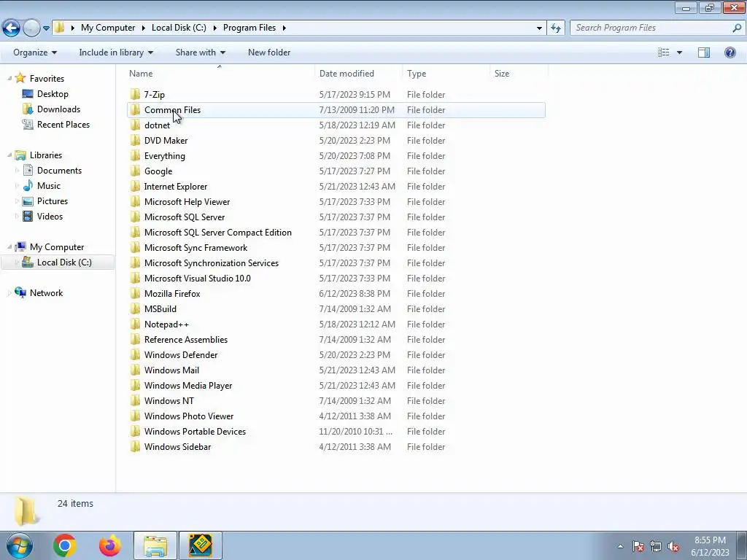Select the dotnet folder icon

click(135, 125)
